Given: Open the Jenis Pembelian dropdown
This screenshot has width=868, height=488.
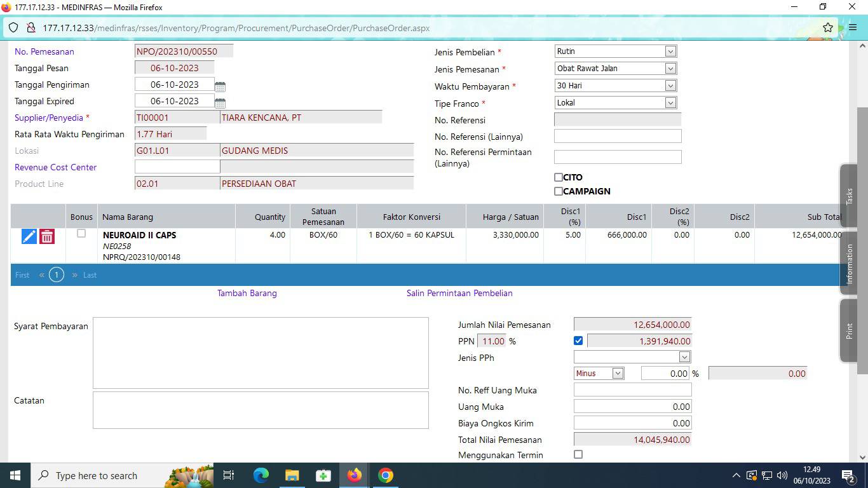Looking at the screenshot, I should pyautogui.click(x=615, y=51).
